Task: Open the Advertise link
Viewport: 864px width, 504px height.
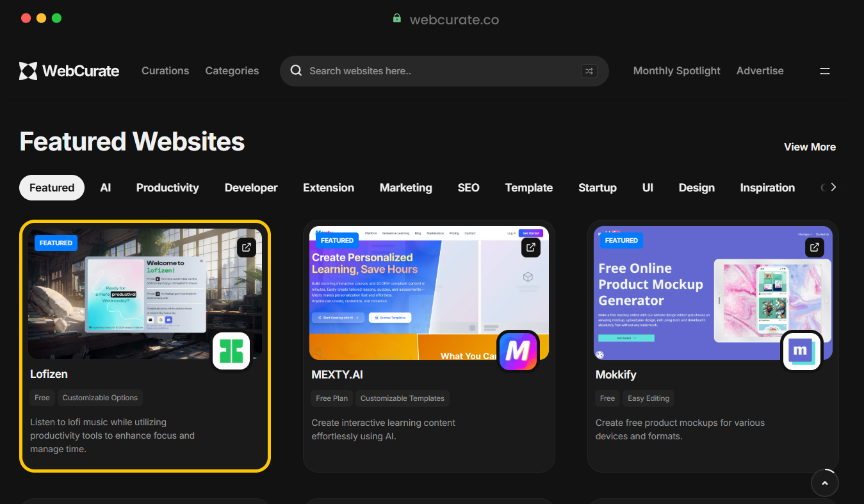Action: click(x=760, y=70)
